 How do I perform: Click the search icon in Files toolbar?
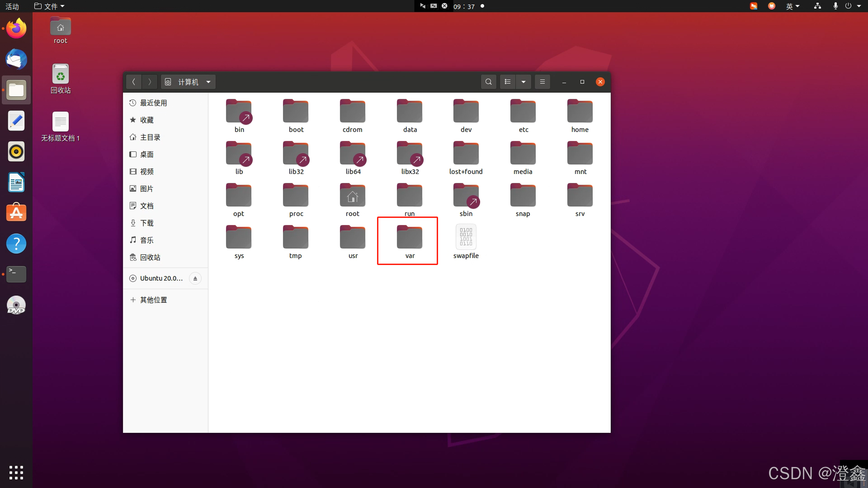[488, 82]
